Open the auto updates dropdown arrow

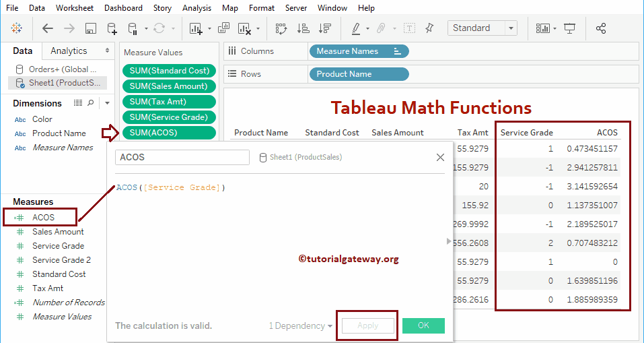point(146,29)
